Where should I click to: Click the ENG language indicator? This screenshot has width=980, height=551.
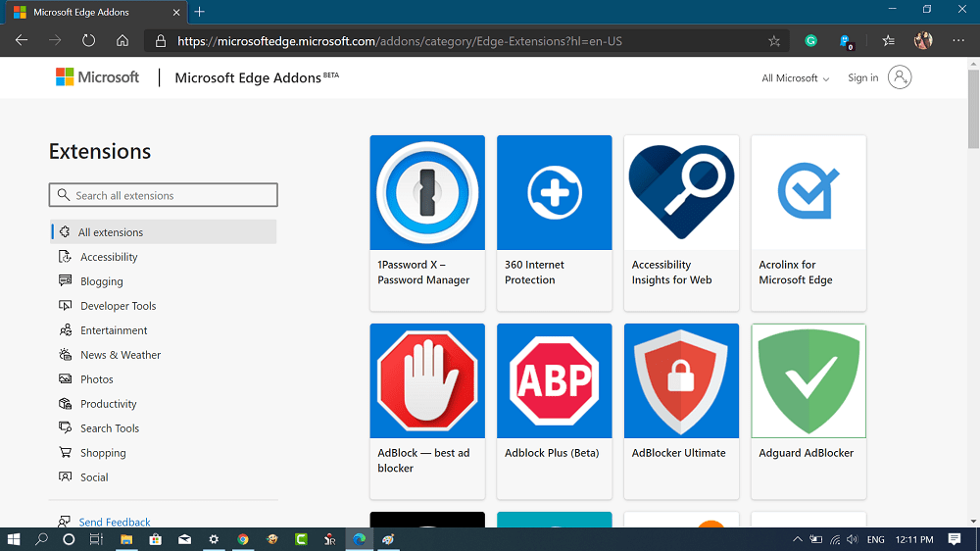click(875, 539)
